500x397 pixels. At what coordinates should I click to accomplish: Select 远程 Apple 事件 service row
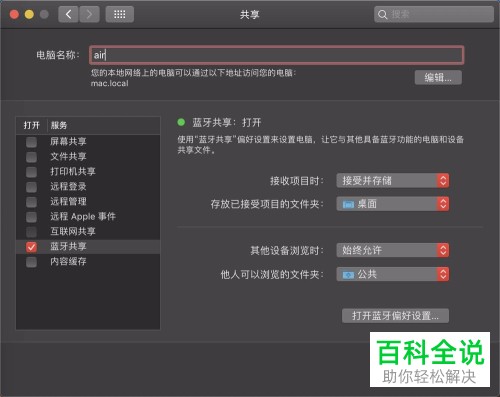(x=88, y=217)
